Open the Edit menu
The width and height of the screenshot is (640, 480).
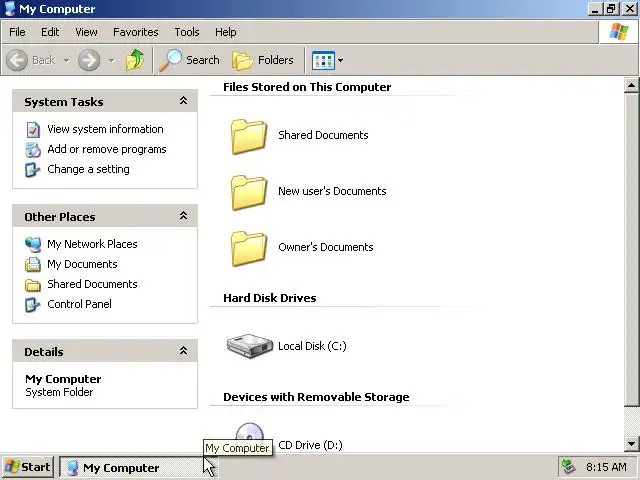click(50, 32)
